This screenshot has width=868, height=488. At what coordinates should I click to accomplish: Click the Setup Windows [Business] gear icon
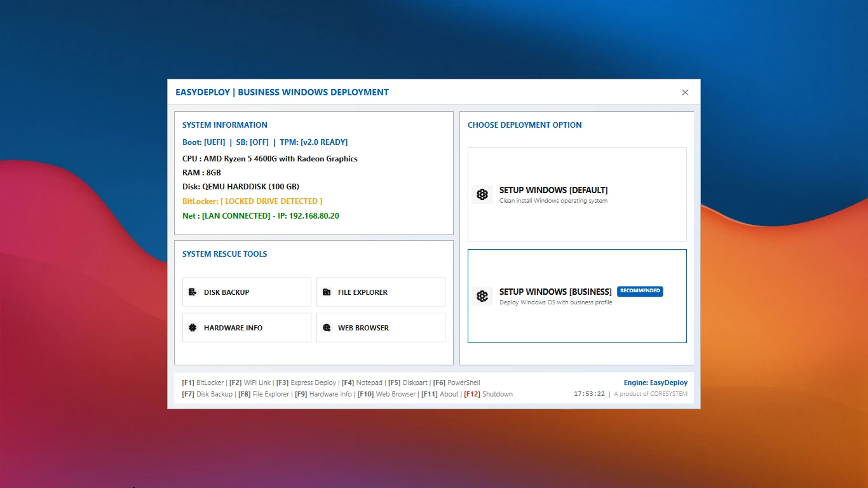[x=482, y=296]
